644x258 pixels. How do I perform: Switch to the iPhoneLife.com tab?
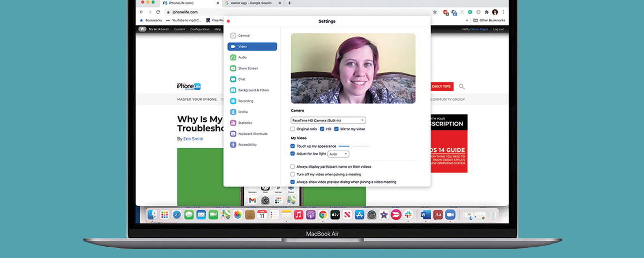click(189, 3)
